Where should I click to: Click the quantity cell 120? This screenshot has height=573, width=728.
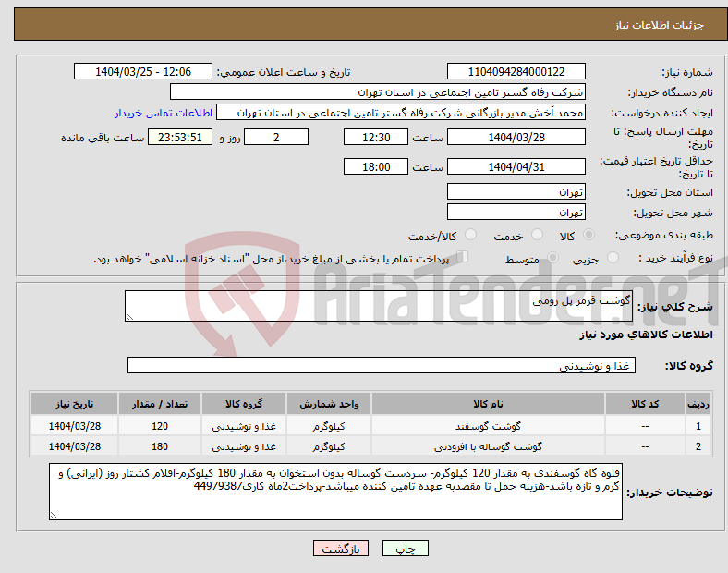160,426
